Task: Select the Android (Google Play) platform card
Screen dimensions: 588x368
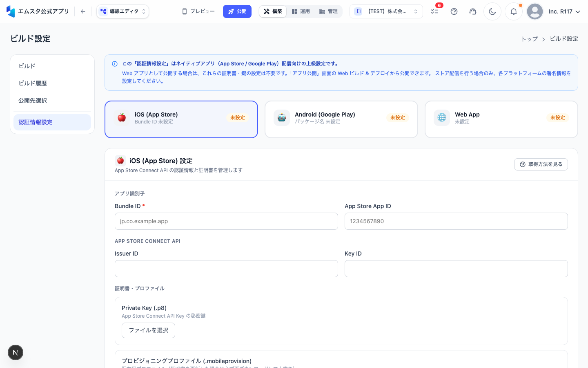Action: [341, 119]
